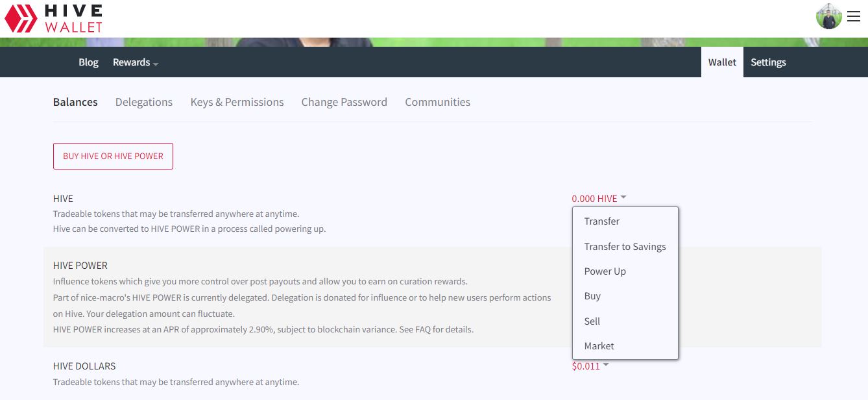
Task: Click the user avatar picture
Action: 828,16
